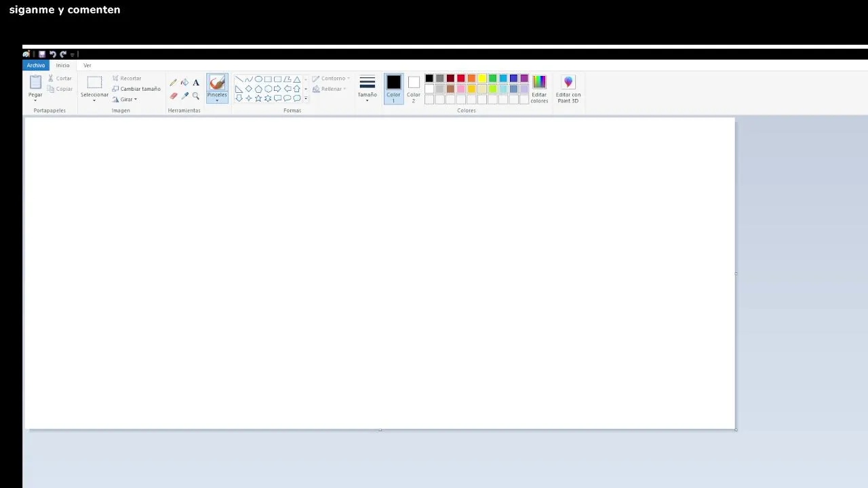Click the Redo arrow in the title bar
The width and height of the screenshot is (868, 488).
[62, 54]
